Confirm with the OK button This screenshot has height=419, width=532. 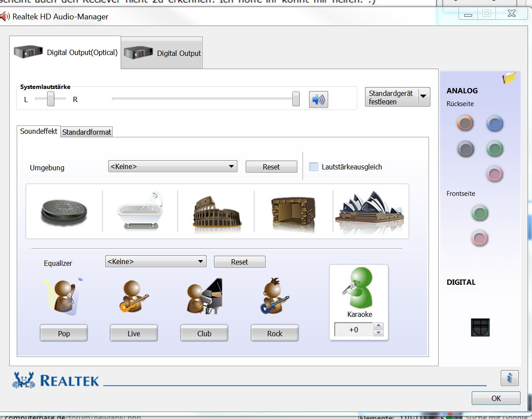[496, 398]
